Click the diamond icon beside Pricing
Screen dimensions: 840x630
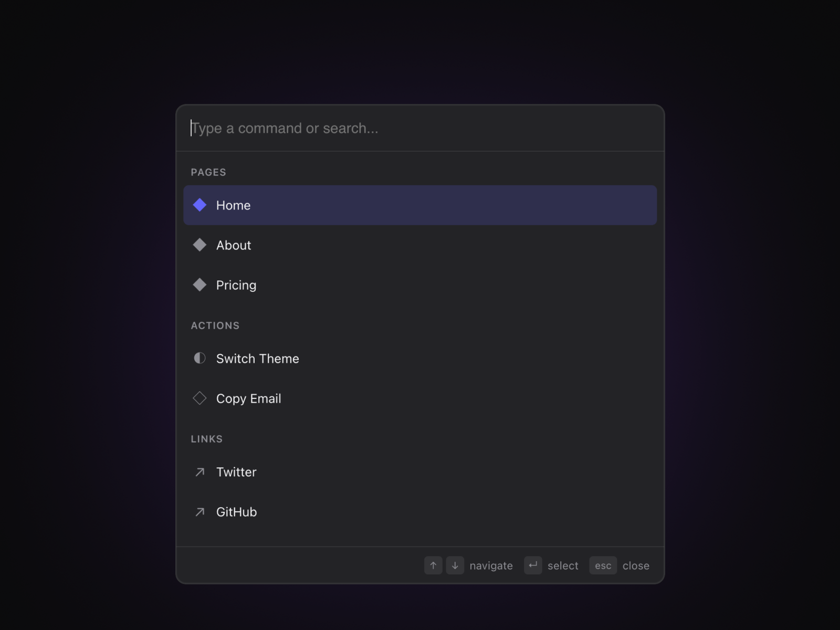click(x=199, y=285)
